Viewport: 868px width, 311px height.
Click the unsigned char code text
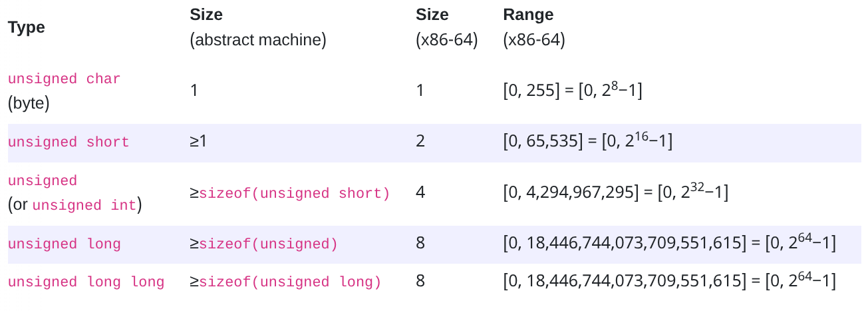(64, 79)
